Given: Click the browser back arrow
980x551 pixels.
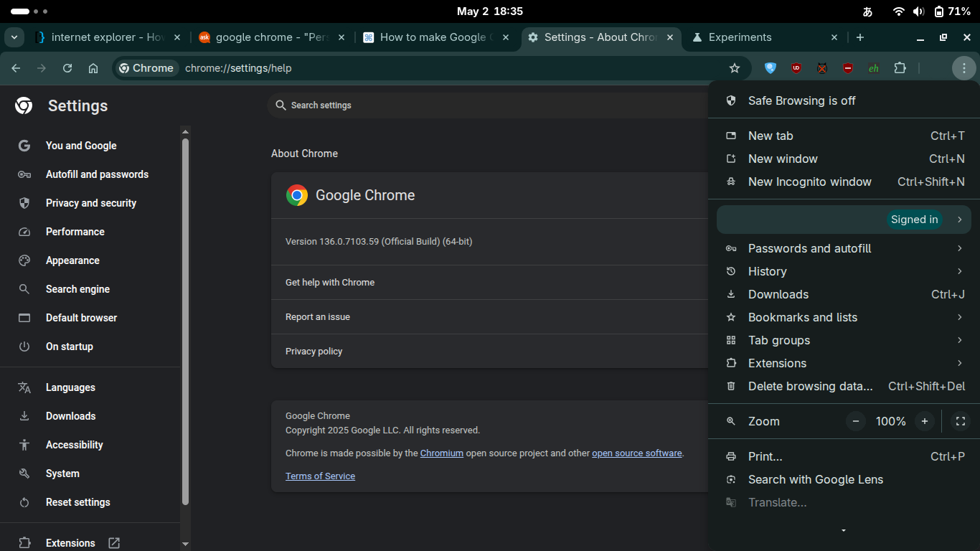Looking at the screenshot, I should pyautogui.click(x=16, y=68).
